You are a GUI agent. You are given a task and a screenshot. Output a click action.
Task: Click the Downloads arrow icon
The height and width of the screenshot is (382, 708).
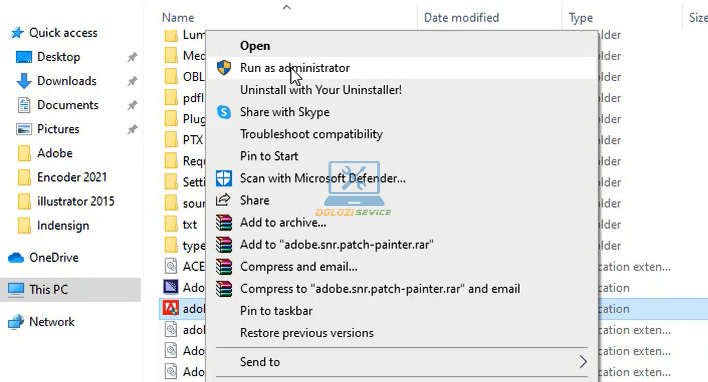point(24,81)
